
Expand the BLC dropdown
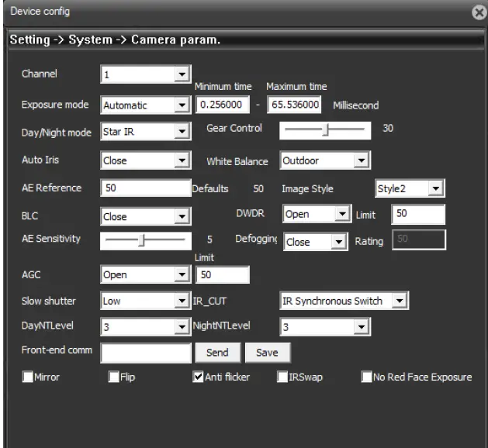pos(146,216)
